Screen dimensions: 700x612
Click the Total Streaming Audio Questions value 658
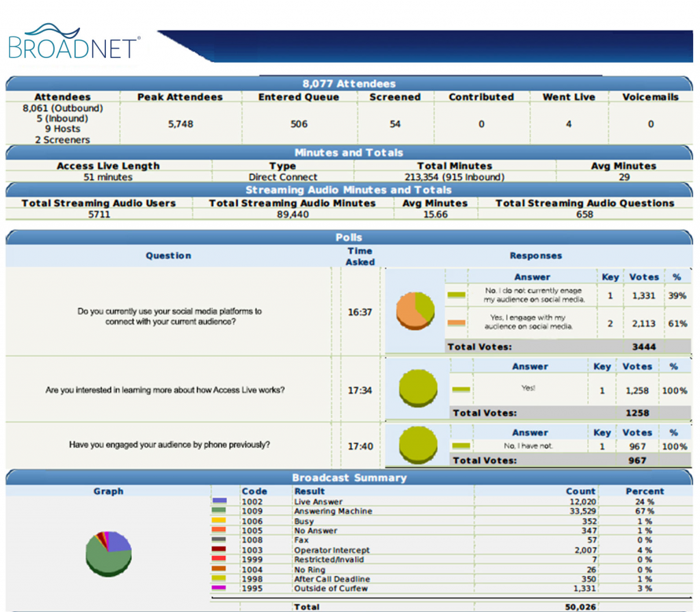[x=584, y=214]
